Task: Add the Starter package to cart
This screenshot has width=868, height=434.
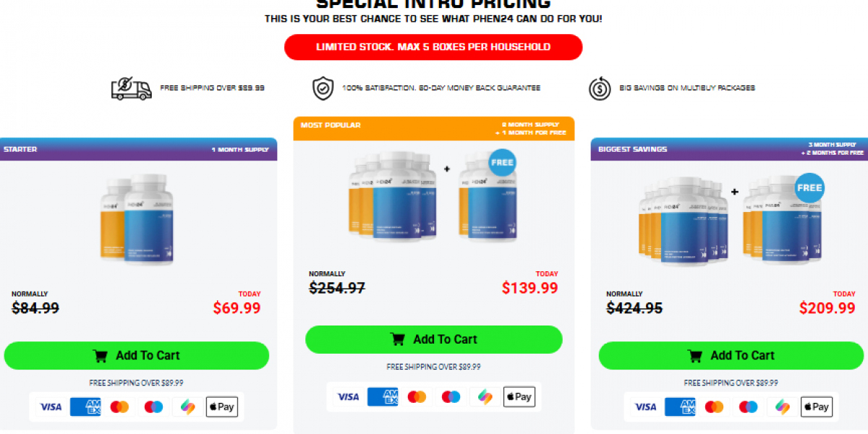Action: [x=137, y=355]
